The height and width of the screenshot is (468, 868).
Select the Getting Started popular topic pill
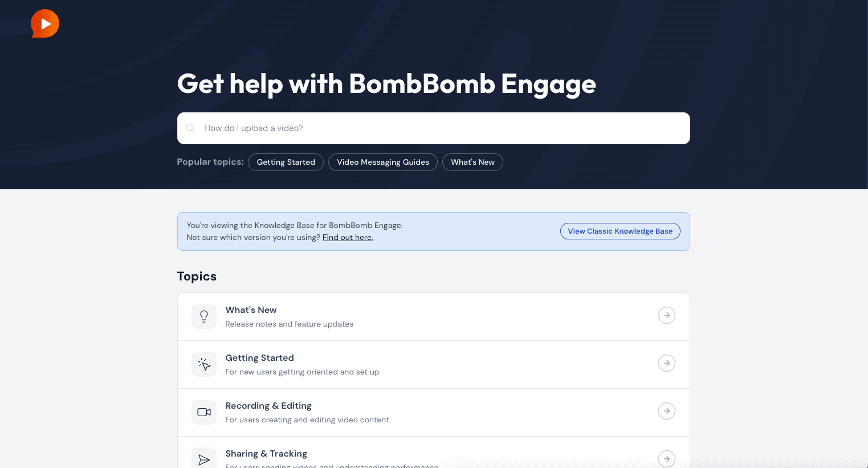click(286, 162)
